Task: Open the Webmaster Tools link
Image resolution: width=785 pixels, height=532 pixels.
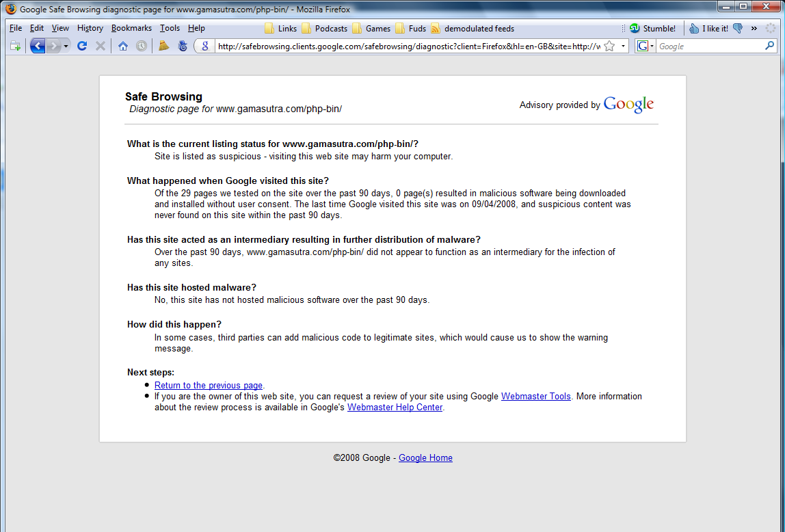Action: (535, 397)
